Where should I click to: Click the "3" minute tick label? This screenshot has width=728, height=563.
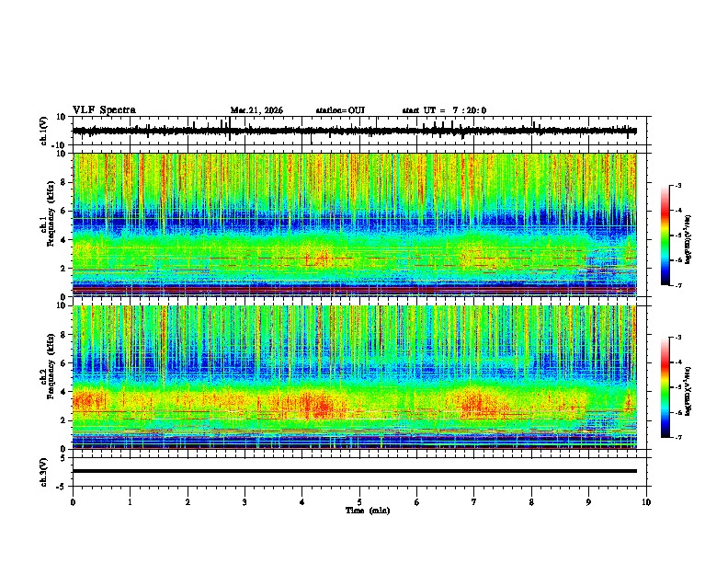click(x=245, y=502)
